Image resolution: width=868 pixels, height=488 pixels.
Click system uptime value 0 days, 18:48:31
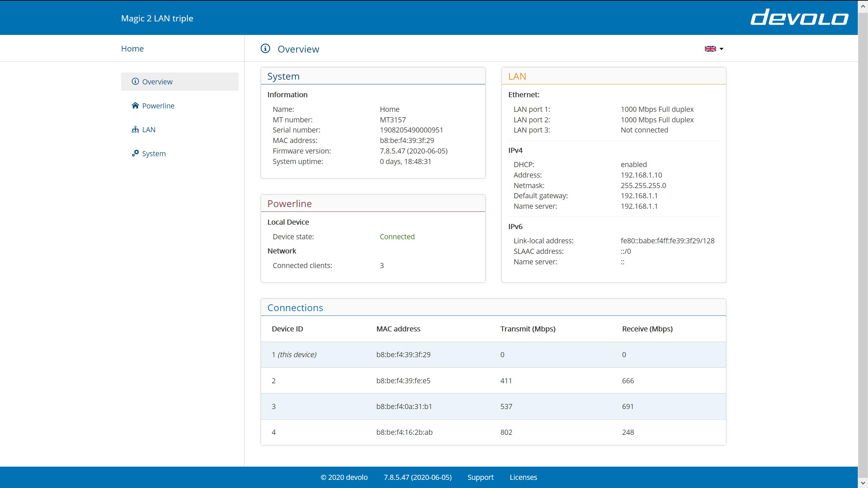(x=406, y=161)
